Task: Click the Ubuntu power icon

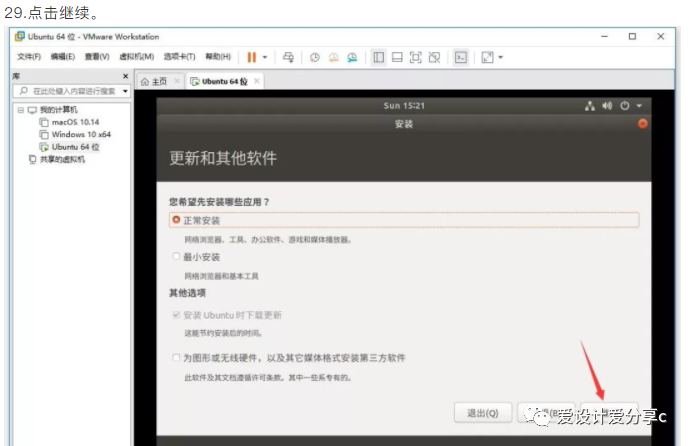Action: pyautogui.click(x=625, y=106)
